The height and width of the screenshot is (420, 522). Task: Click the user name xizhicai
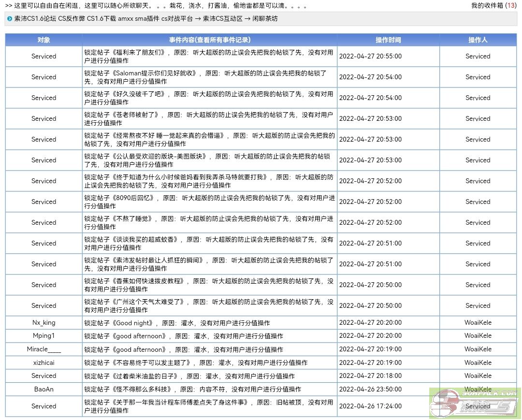click(43, 363)
